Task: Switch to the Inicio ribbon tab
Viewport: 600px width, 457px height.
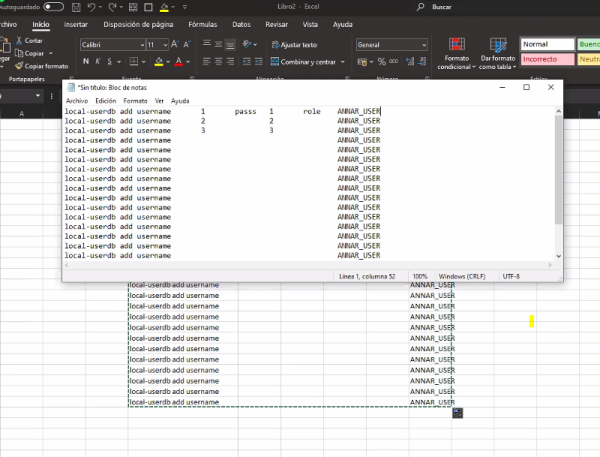Action: tap(41, 24)
